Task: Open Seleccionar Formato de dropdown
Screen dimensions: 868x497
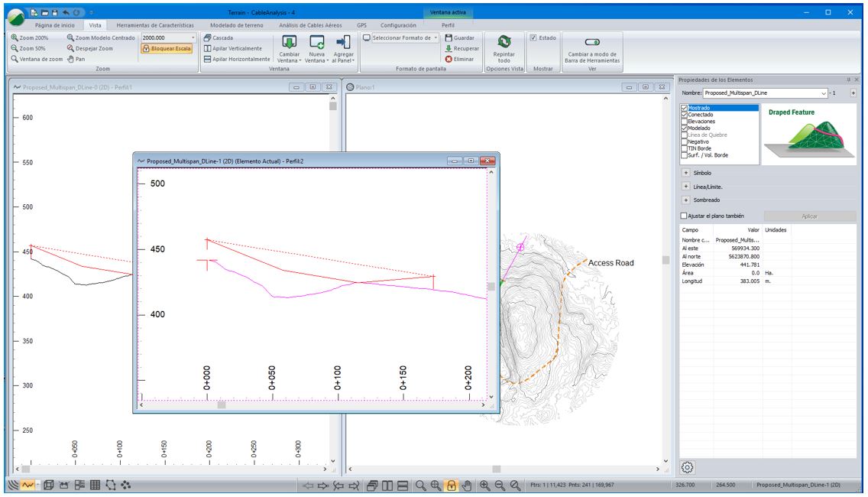Action: 436,37
